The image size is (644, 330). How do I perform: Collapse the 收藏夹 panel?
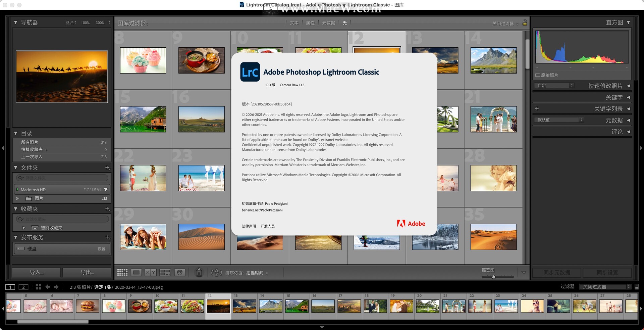coord(15,209)
